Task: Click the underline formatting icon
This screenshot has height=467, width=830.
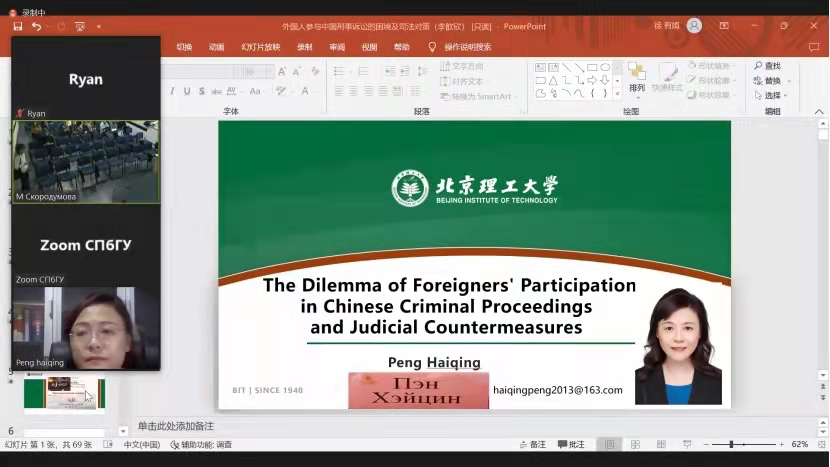Action: click(187, 91)
